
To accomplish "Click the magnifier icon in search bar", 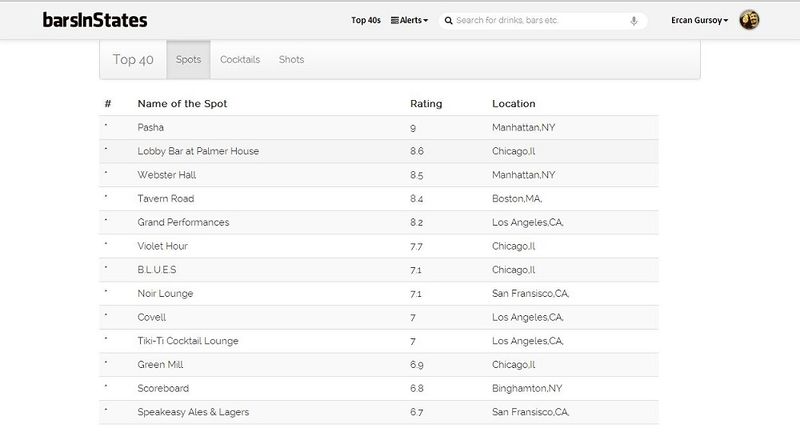I will click(x=449, y=20).
